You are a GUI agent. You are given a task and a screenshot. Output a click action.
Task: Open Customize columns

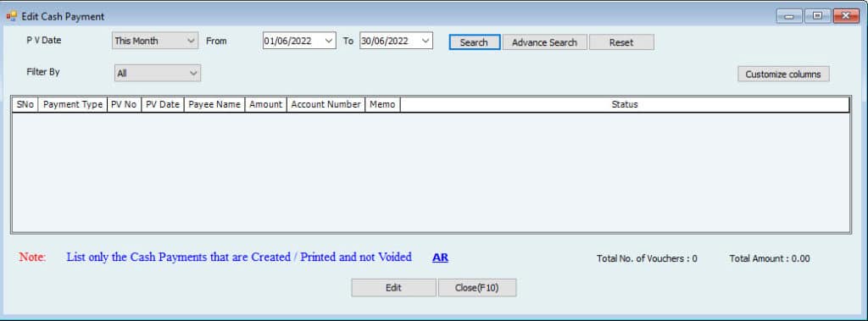click(783, 75)
